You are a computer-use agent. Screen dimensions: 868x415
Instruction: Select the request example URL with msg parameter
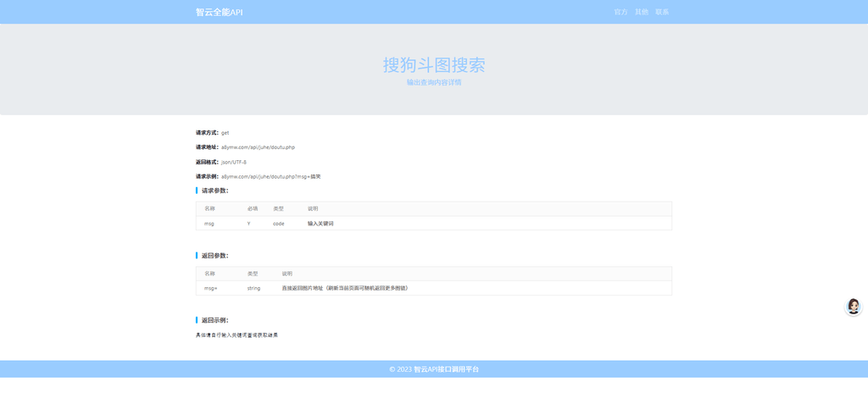(x=271, y=177)
